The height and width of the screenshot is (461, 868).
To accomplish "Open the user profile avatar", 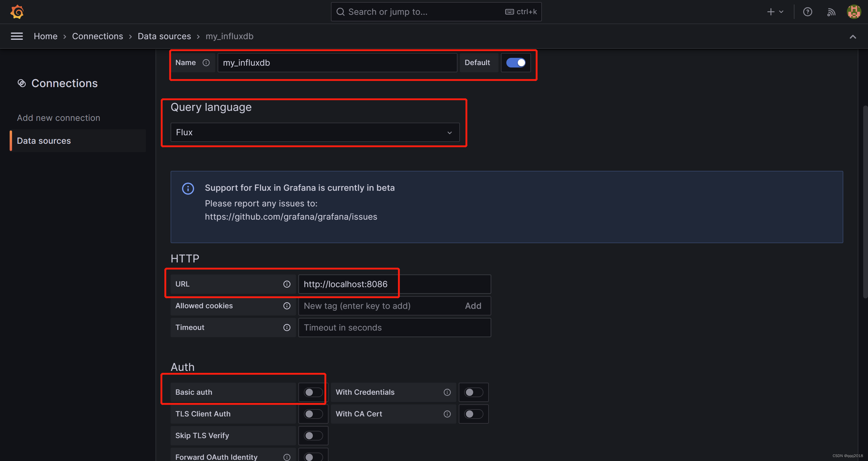I will coord(854,12).
